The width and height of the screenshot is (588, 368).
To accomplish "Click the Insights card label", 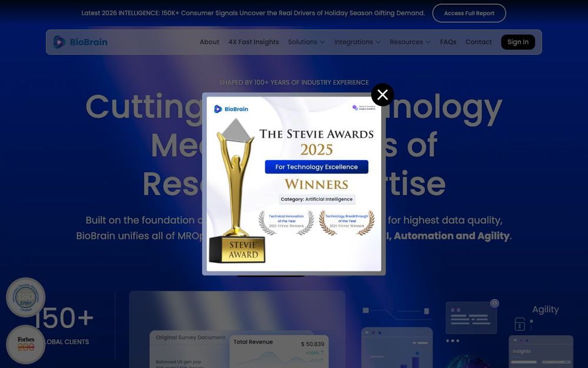I will [521, 352].
